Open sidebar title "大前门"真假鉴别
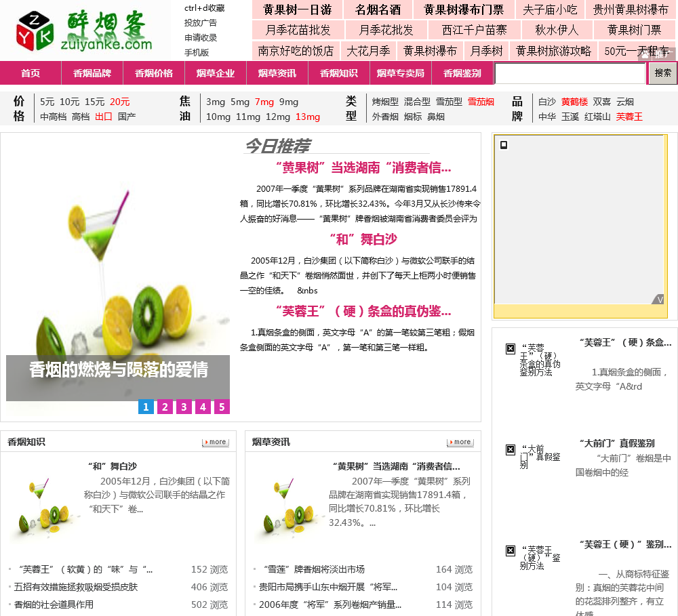Screen dimensions: 678x616 (617, 443)
